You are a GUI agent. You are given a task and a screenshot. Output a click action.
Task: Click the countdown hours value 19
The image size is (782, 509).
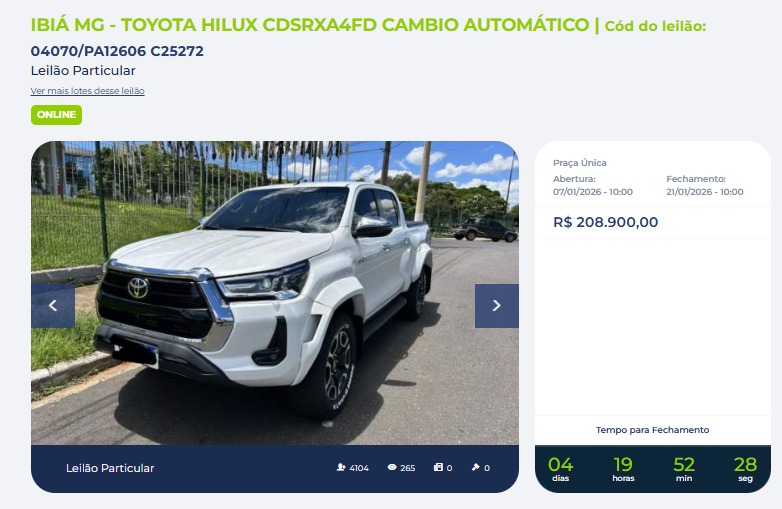[x=623, y=465]
